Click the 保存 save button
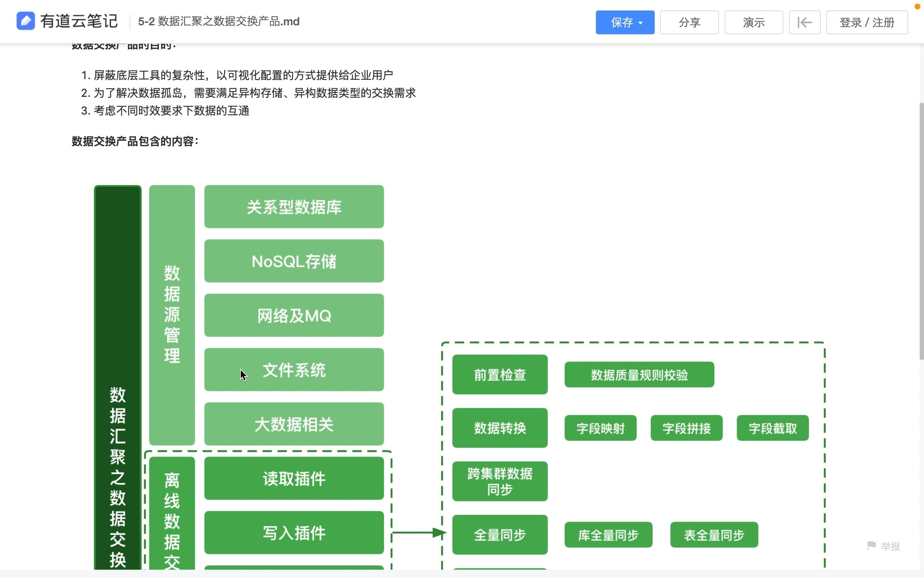This screenshot has height=578, width=924. tap(625, 22)
